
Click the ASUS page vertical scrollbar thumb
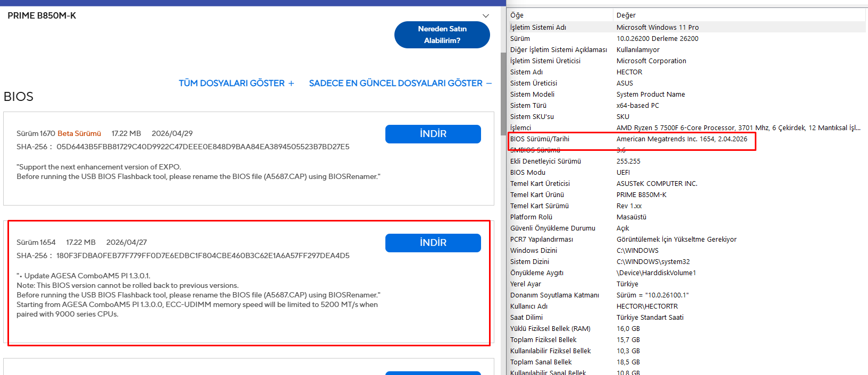point(503,93)
